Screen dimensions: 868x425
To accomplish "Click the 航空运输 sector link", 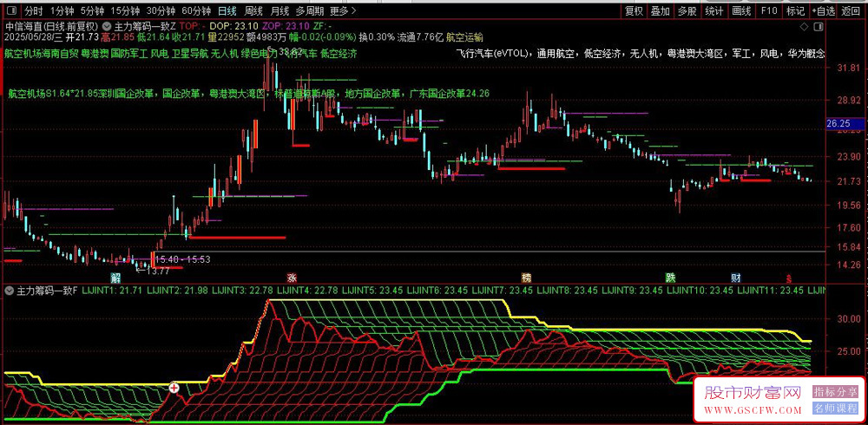I will [464, 37].
